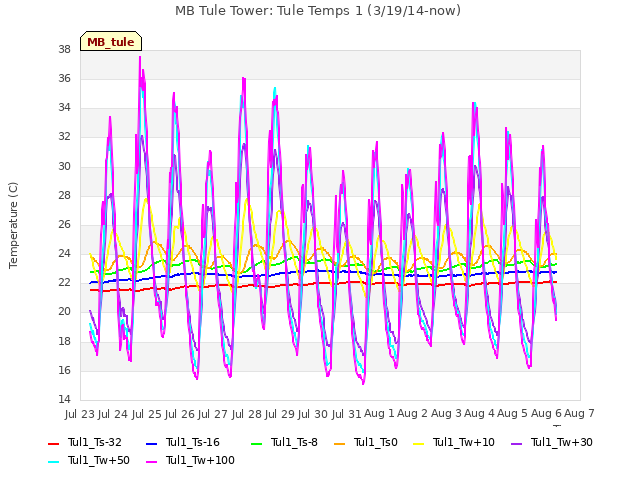
Task: Click the 38 y-axis tick label
Action: (64, 50)
